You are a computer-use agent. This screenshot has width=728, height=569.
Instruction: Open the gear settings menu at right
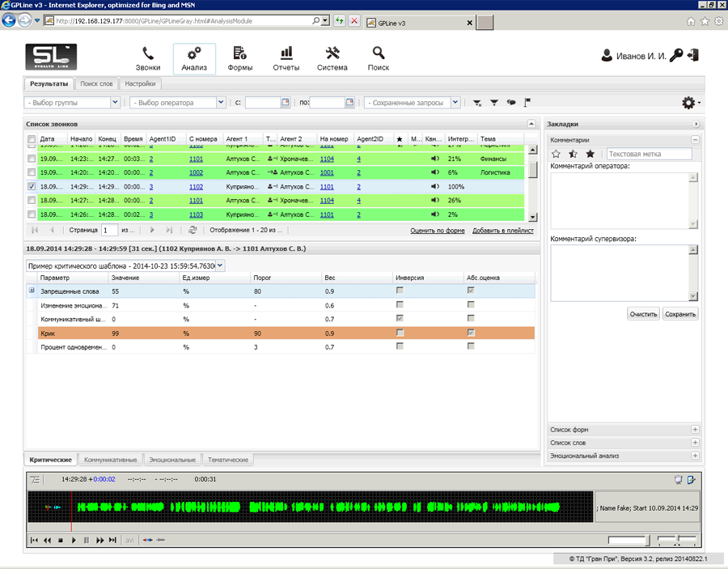(690, 103)
